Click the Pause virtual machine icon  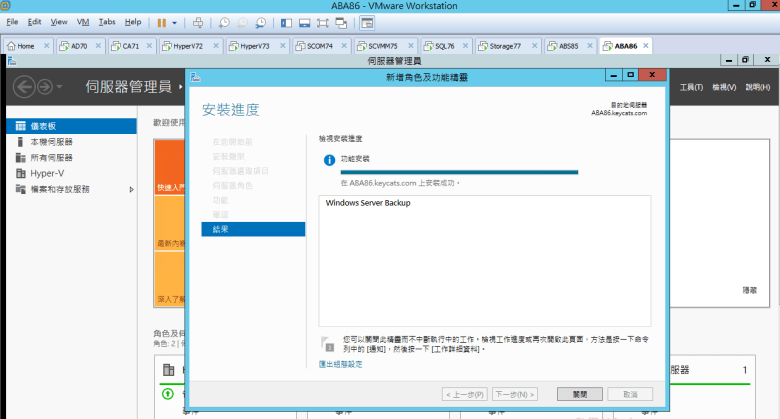162,22
